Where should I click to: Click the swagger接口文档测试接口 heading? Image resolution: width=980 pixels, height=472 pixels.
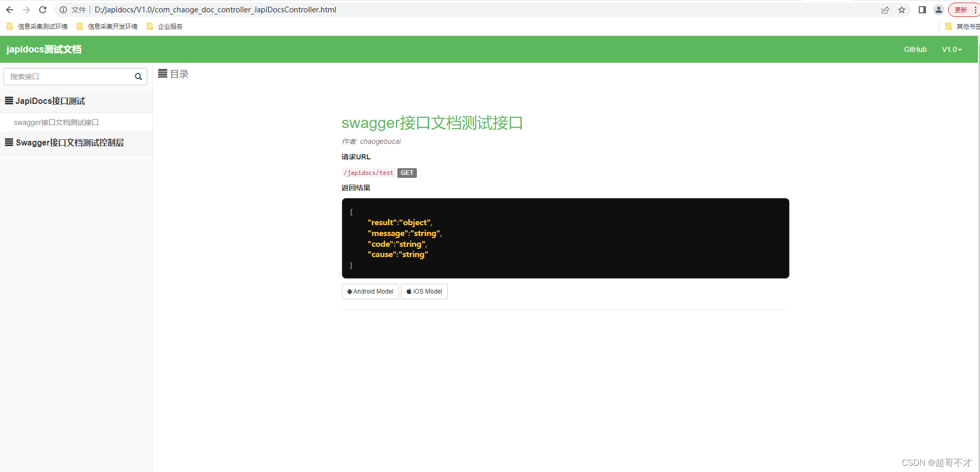click(x=432, y=123)
